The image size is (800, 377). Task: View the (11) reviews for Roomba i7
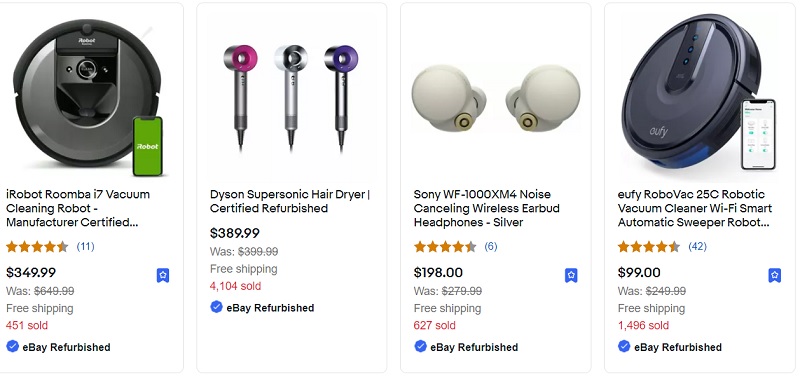click(85, 247)
